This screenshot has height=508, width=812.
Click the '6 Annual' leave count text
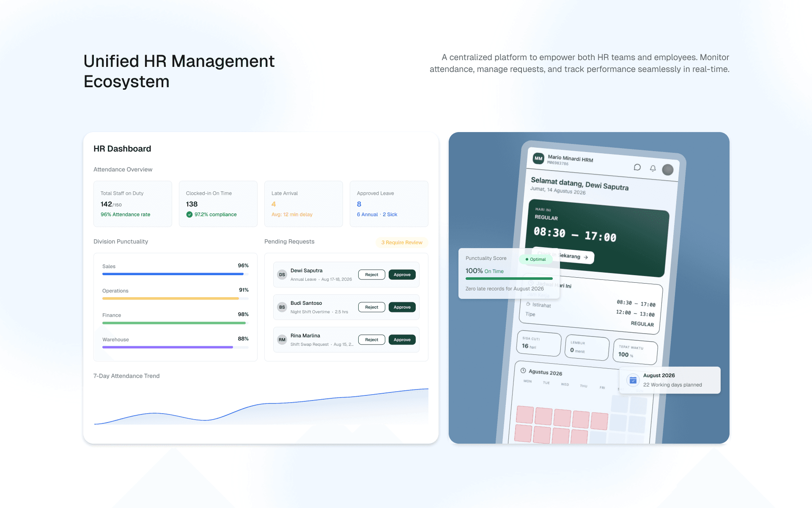[x=367, y=215]
